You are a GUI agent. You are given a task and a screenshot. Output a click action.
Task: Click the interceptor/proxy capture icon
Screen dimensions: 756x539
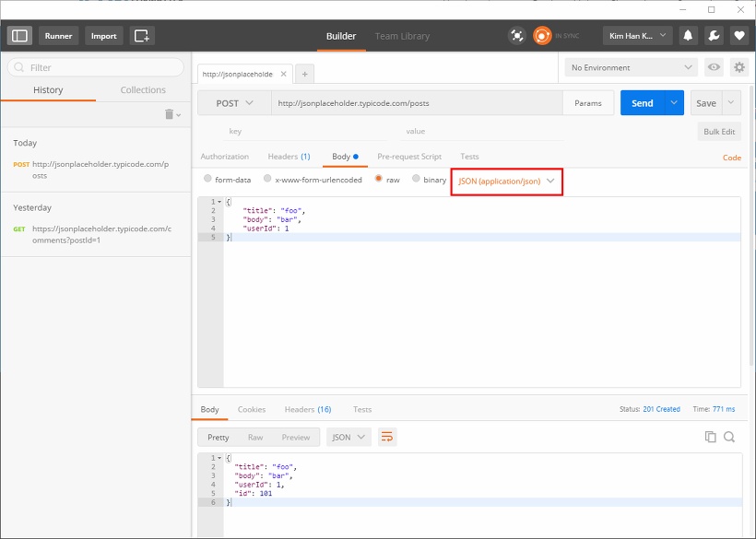tap(516, 36)
